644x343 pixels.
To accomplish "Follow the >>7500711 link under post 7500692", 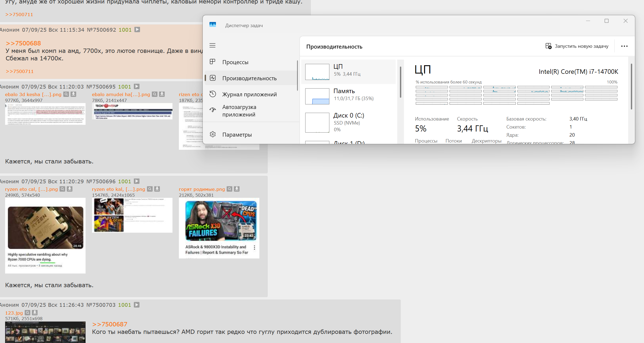I will (20, 71).
